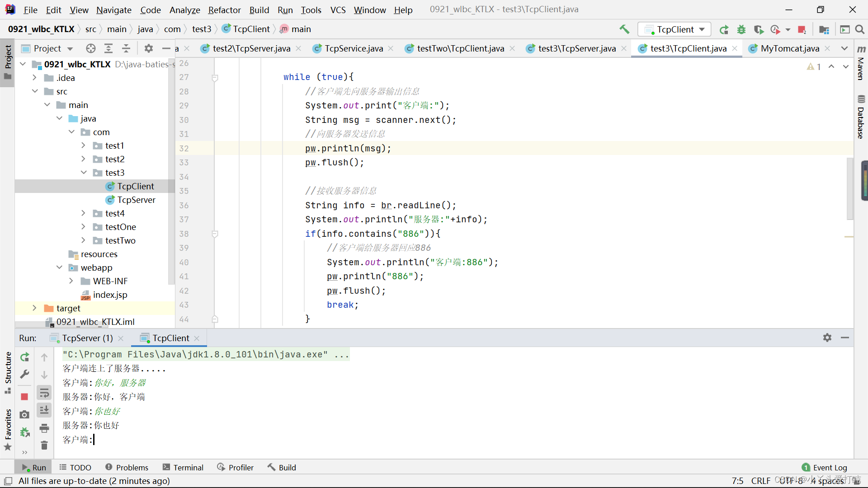Expand the WEB-INF folder
This screenshot has height=488, width=868.
click(x=71, y=281)
